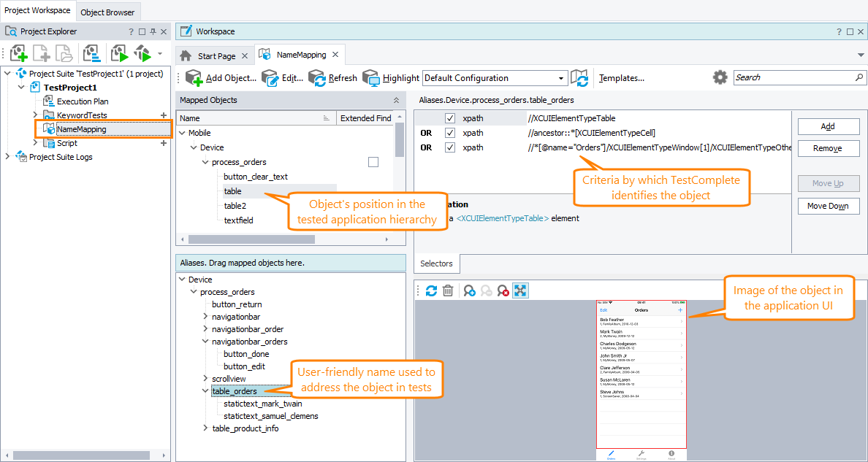Uncheck the //XCUIElementTypeTable xpath checkbox

(x=450, y=118)
